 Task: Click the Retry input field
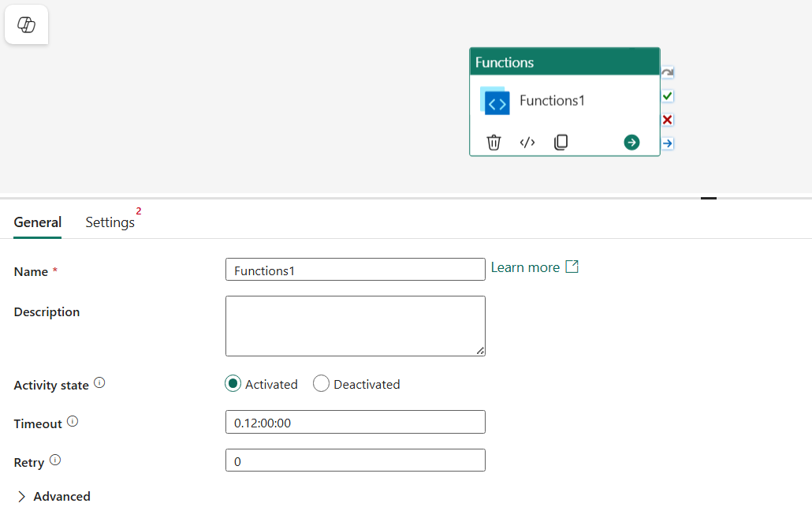point(356,460)
